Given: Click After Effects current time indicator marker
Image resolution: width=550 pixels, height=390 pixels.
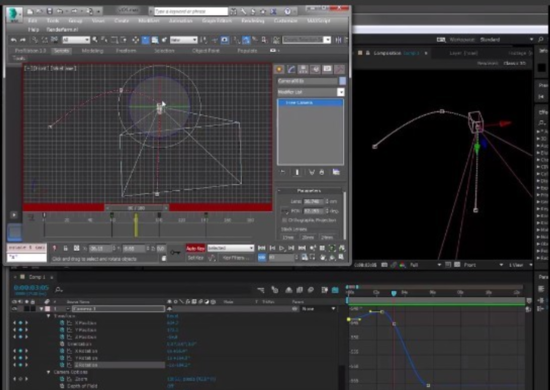Looking at the screenshot, I should [394, 293].
